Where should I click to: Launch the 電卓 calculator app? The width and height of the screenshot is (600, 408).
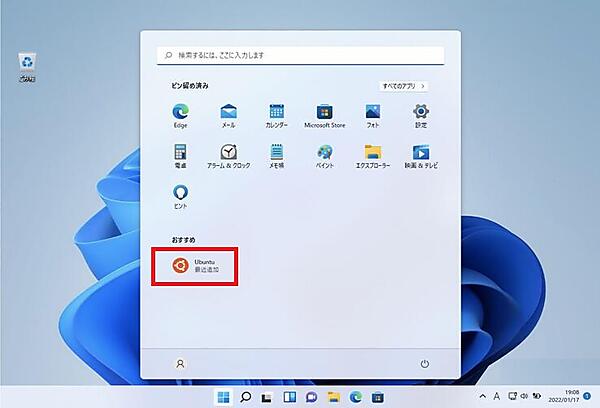[x=180, y=156]
